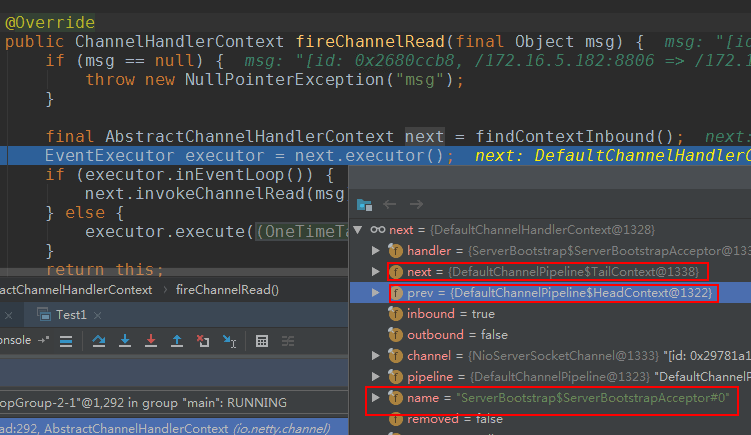Expand the channel field node
Image resolution: width=751 pixels, height=435 pixels.
(376, 355)
